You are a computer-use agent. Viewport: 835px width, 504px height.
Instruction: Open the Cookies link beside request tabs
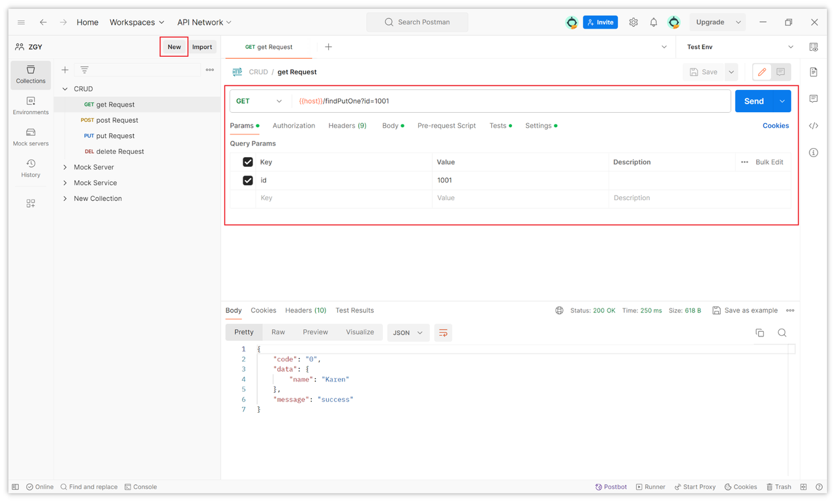776,126
